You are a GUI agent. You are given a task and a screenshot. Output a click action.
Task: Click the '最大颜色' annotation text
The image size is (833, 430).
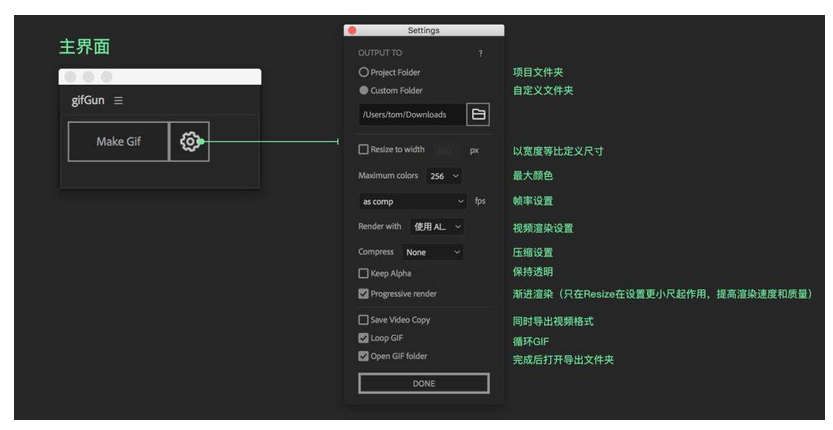coord(533,175)
